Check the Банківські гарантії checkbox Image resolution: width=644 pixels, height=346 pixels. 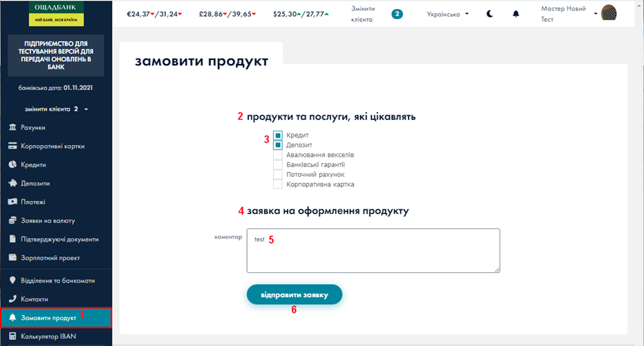pos(278,164)
